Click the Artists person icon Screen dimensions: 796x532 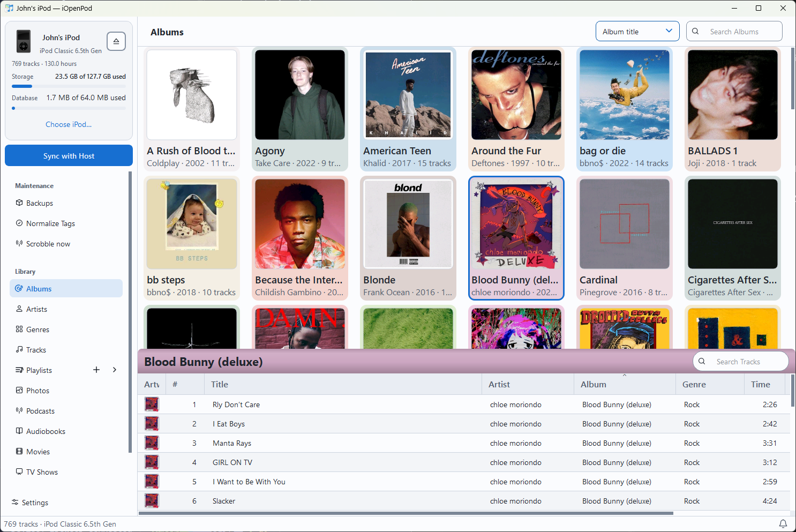click(x=19, y=309)
